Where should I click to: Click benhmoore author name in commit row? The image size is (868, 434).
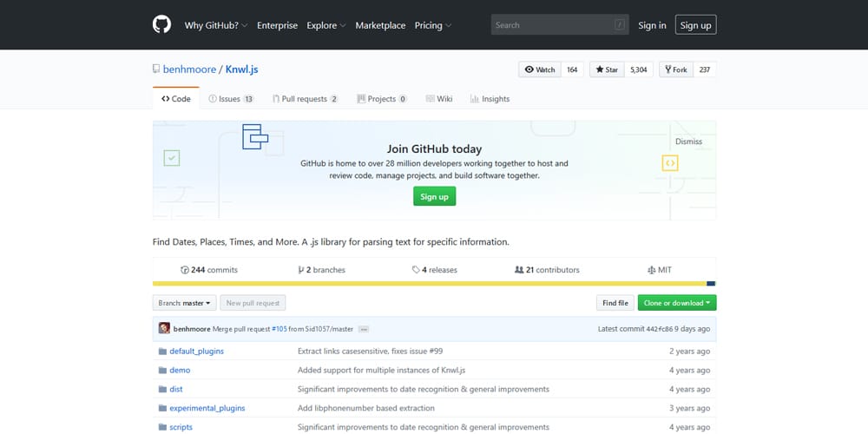click(192, 329)
